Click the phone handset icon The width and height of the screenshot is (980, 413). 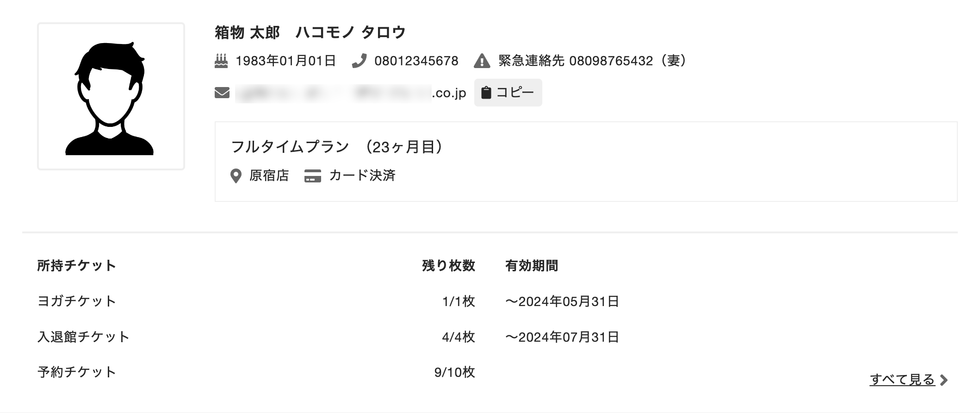359,61
